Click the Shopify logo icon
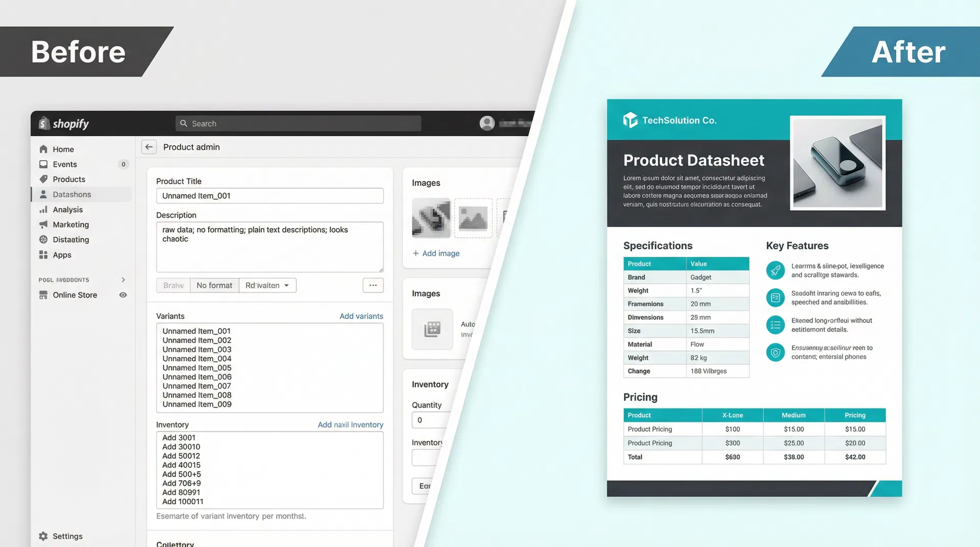This screenshot has width=980, height=547. pos(43,123)
